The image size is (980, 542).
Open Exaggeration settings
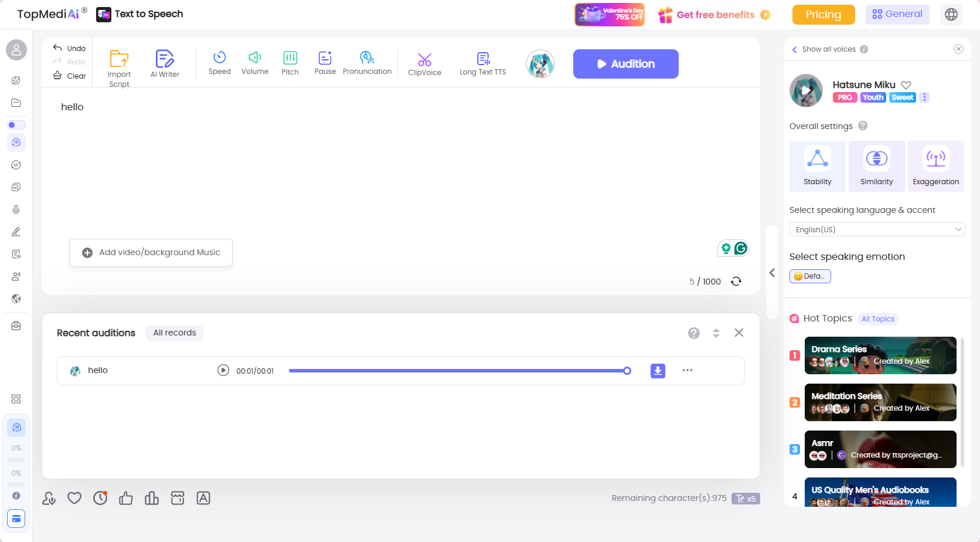936,166
